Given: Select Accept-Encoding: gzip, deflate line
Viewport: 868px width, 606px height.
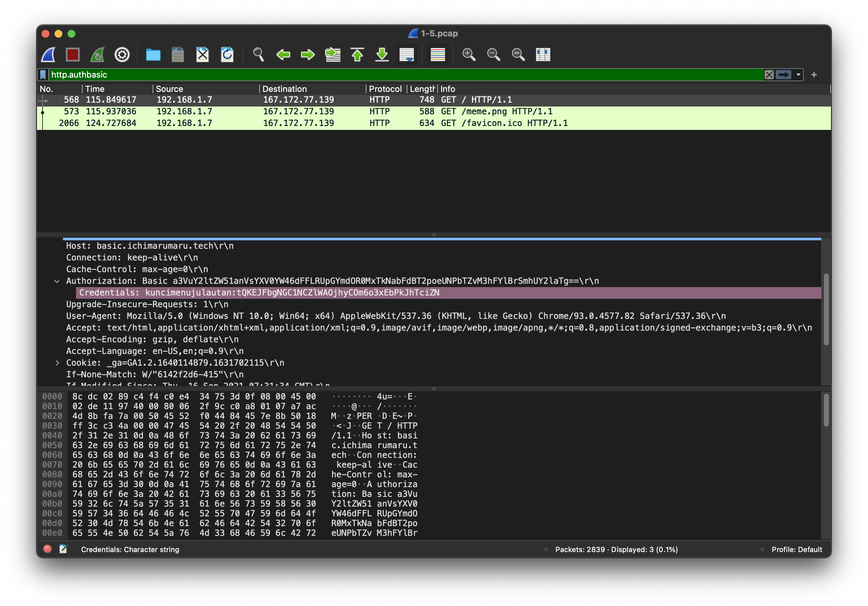Looking at the screenshot, I should [x=152, y=340].
